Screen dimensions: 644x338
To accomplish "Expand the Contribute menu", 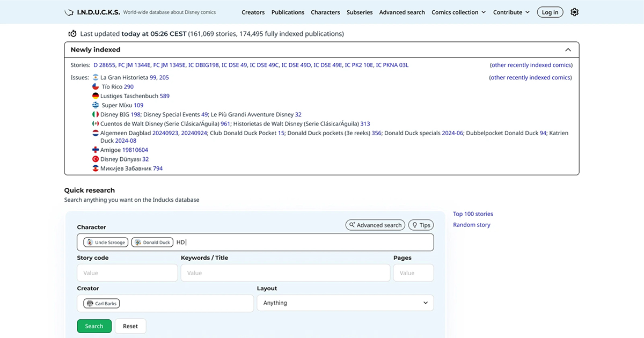I will point(511,12).
